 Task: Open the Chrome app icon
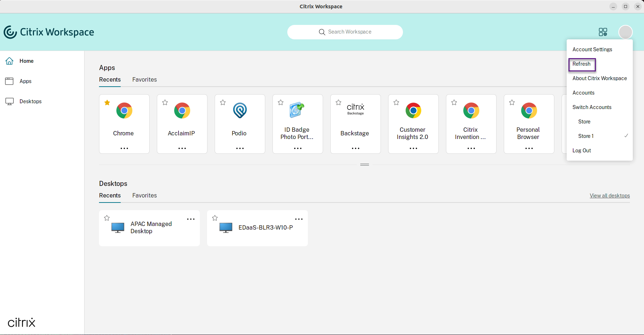[124, 110]
